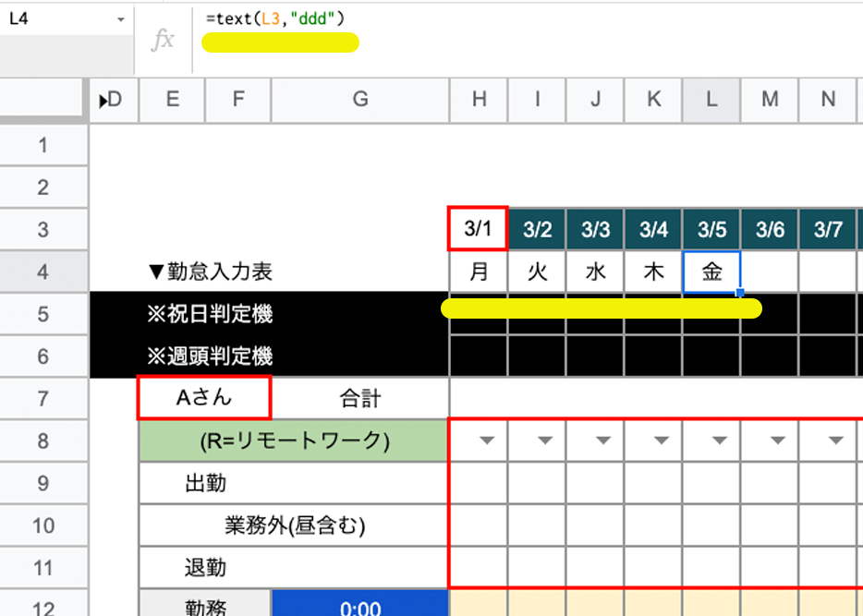Open the Name Box dropdown arrow

(120, 19)
